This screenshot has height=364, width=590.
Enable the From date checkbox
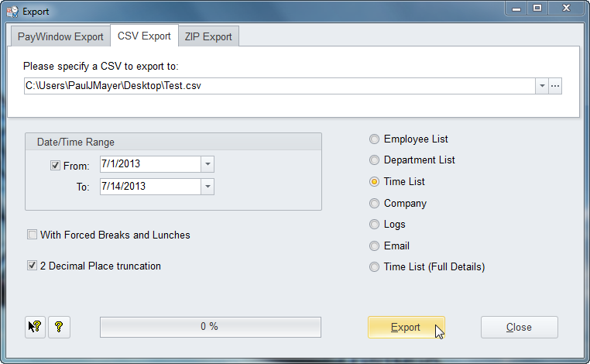[55, 165]
